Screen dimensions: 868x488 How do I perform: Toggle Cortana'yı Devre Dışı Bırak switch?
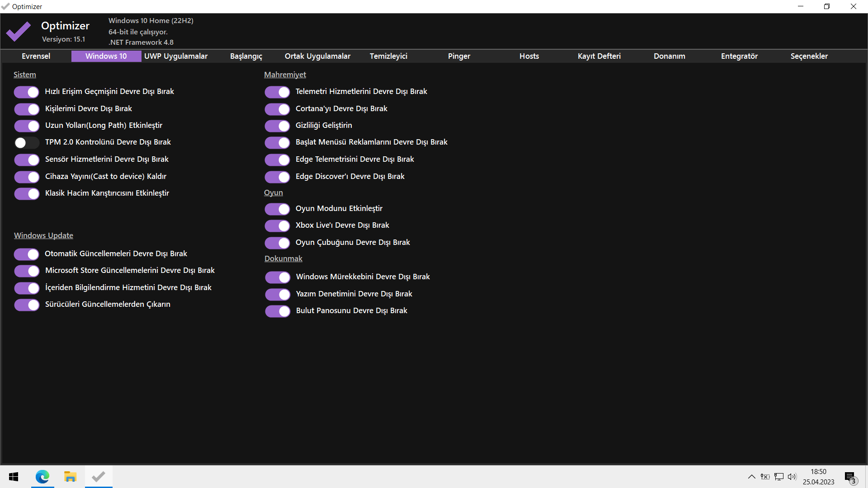(x=277, y=109)
